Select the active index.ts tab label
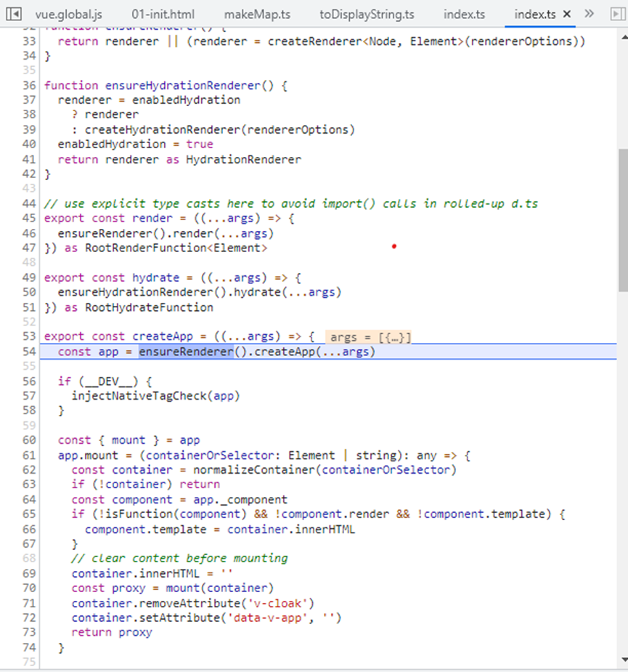The height and width of the screenshot is (672, 628). click(x=534, y=15)
